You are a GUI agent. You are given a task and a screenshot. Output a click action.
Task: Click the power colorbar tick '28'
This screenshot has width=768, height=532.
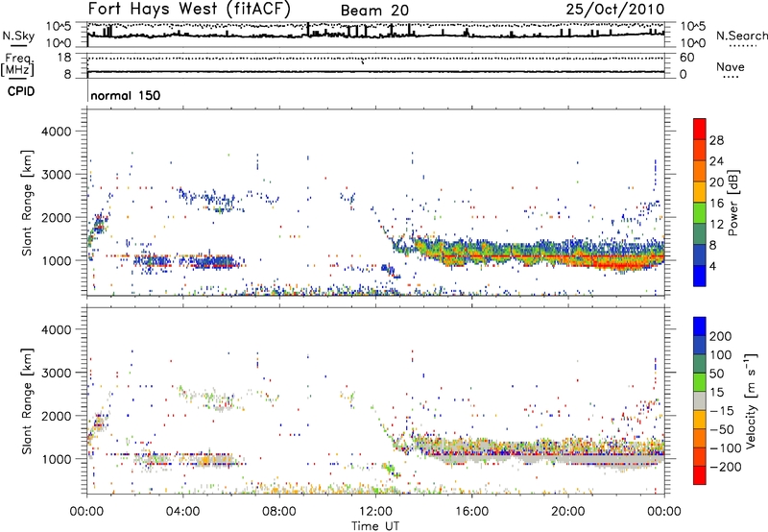[716, 140]
